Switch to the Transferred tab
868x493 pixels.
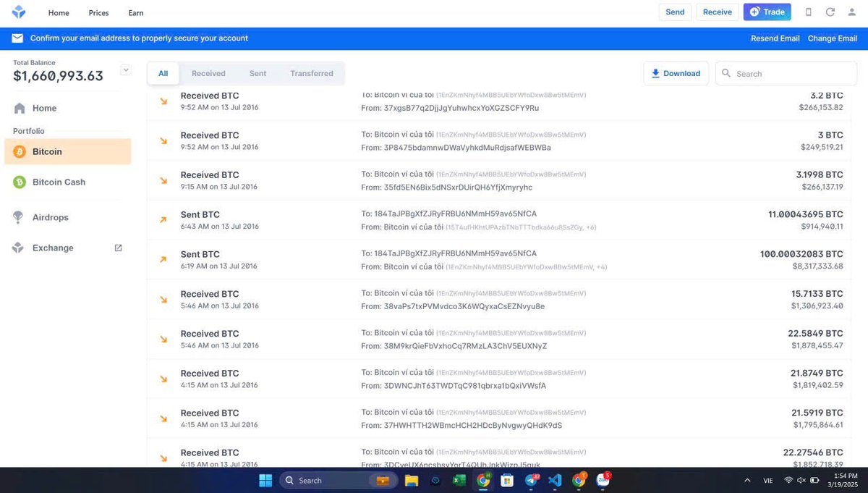tap(312, 73)
